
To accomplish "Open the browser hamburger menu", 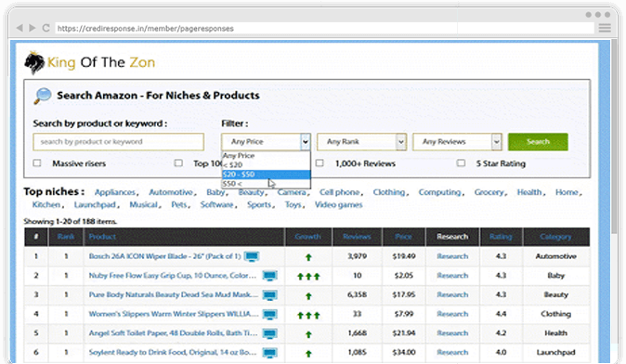I will [x=605, y=28].
